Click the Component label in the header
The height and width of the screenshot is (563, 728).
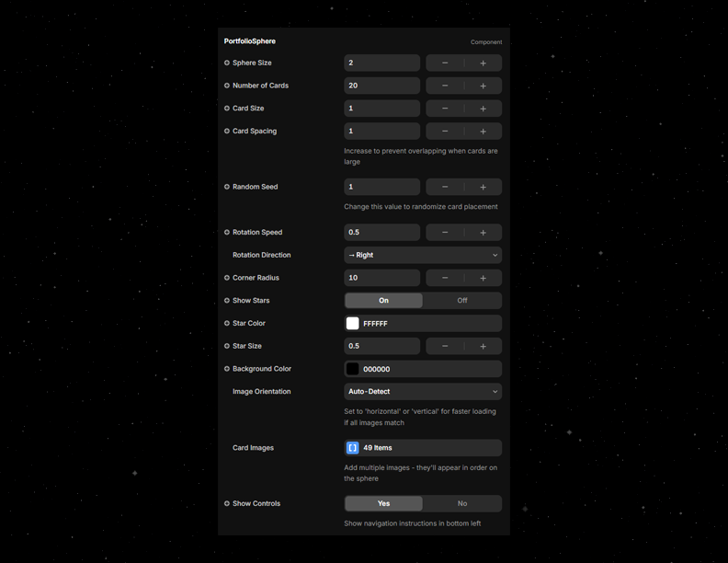[486, 42]
